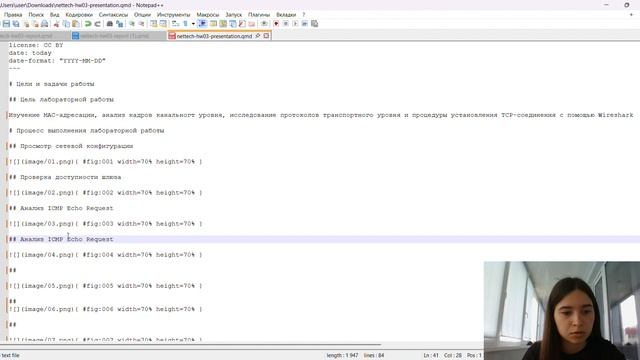640x360 pixels.
Task: Open the Function List panel icon
Action: point(242,24)
